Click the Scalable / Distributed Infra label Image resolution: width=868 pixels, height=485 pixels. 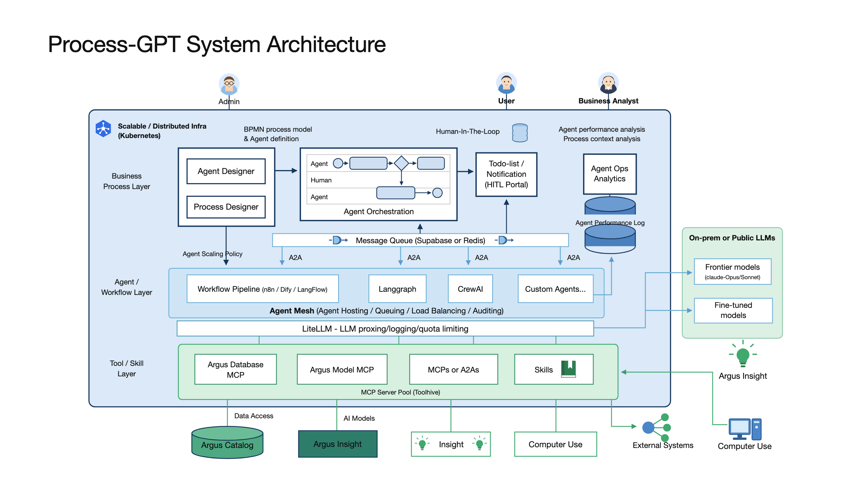[x=162, y=131]
